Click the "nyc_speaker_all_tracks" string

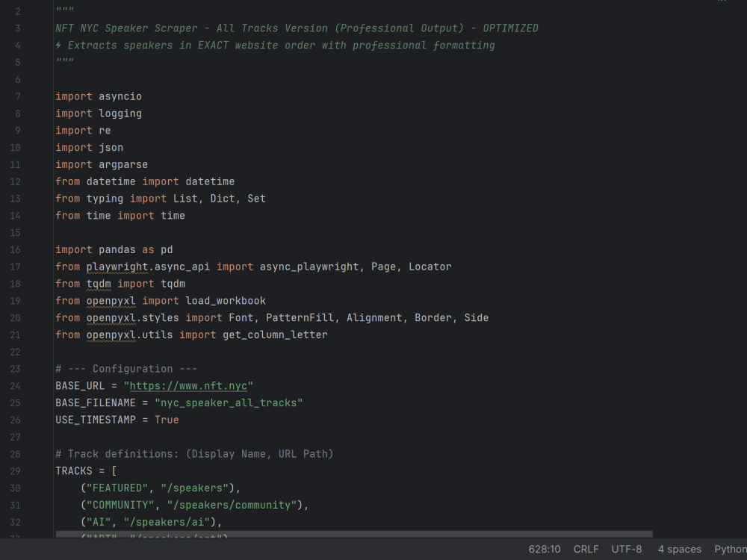pyautogui.click(x=229, y=403)
